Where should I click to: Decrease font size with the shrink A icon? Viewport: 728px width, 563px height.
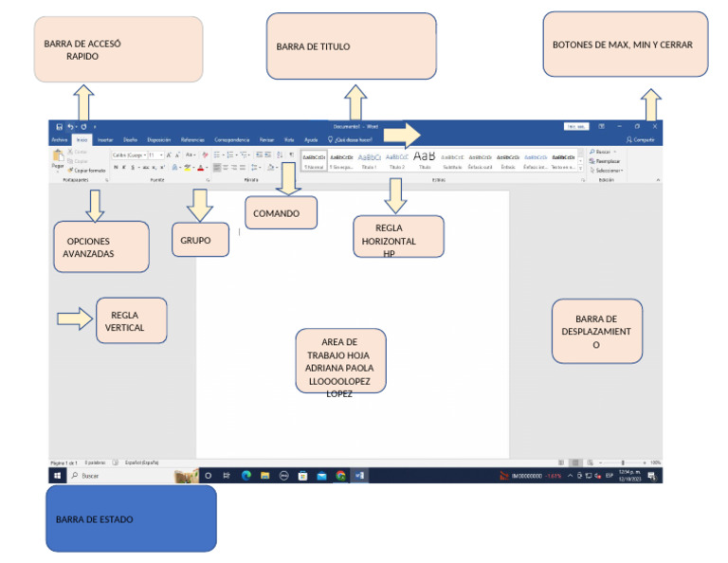pyautogui.click(x=177, y=155)
